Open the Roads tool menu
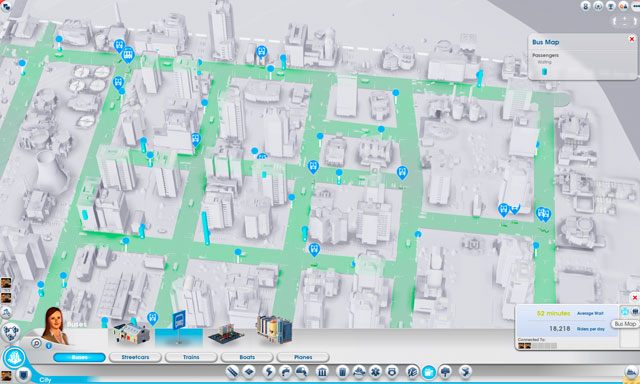The image size is (640, 384). [x=233, y=372]
